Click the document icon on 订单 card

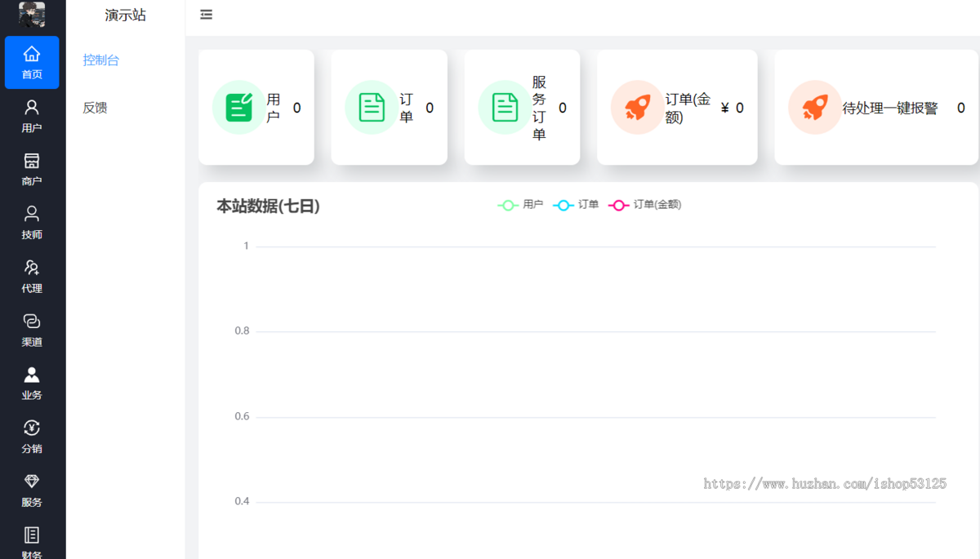[372, 107]
